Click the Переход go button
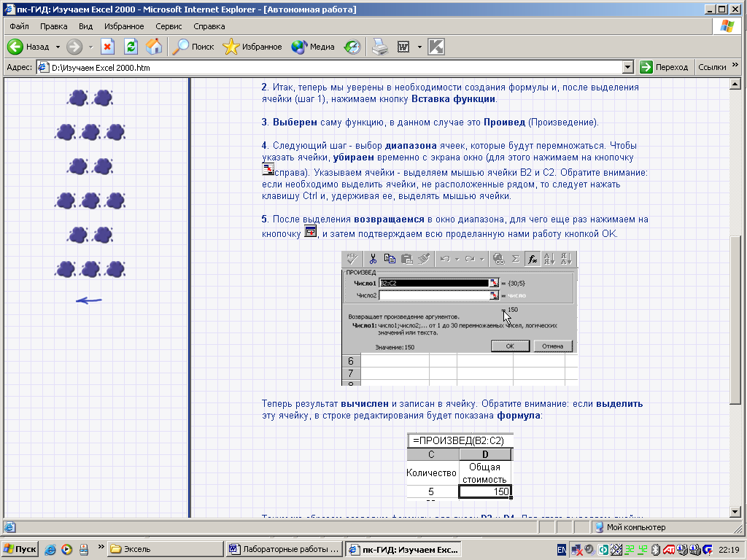This screenshot has height=560, width=747. point(664,67)
